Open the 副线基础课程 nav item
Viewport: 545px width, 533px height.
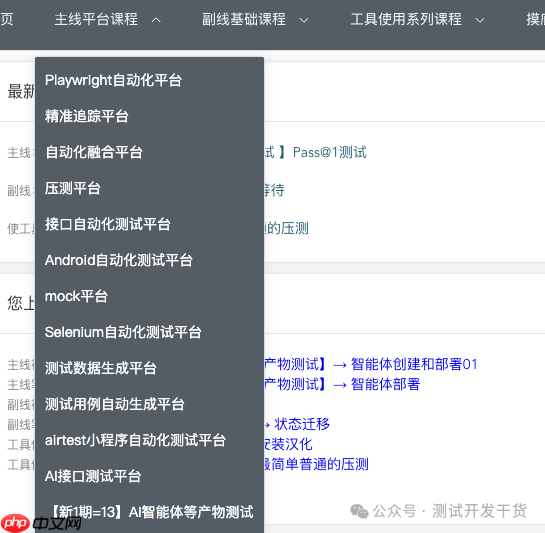click(244, 19)
